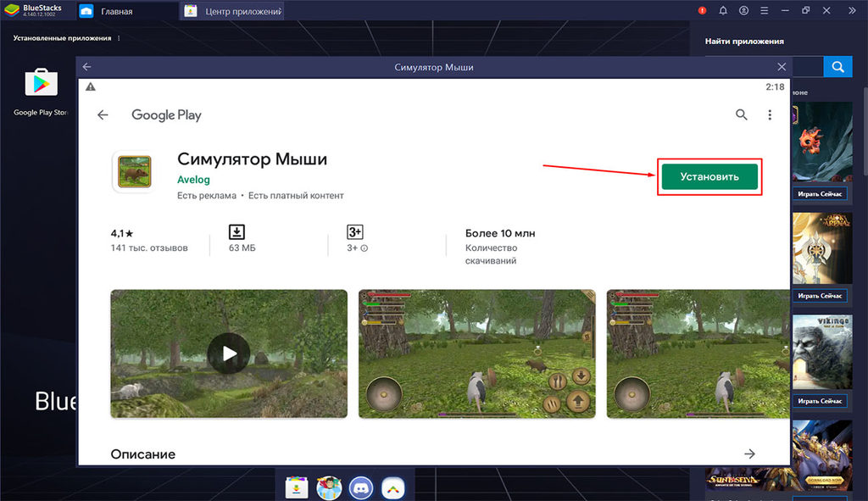This screenshot has width=868, height=501.
Task: Expand the Описание section arrow
Action: 749,454
